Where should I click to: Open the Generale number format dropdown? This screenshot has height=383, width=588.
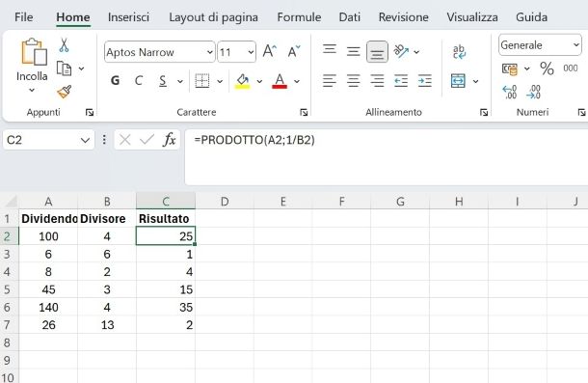click(x=576, y=44)
